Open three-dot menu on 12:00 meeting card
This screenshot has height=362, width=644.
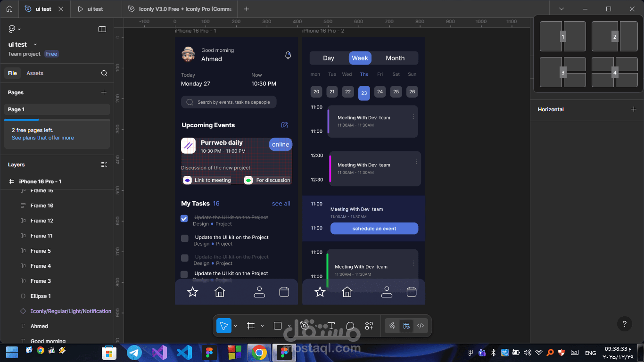point(416,161)
